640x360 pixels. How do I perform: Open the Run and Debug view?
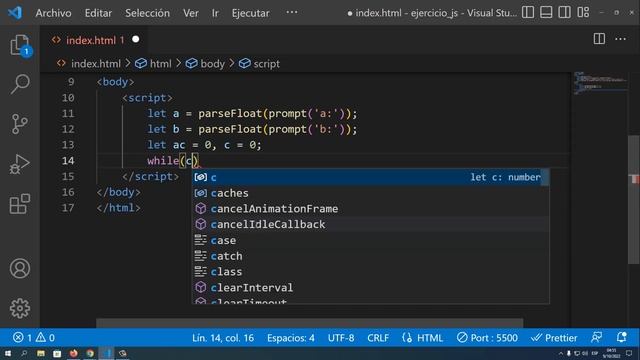[x=20, y=164]
